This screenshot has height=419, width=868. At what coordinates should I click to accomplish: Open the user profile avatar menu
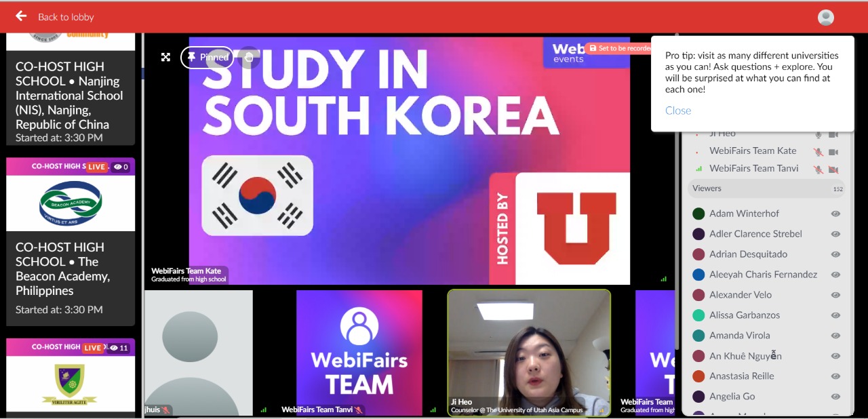pyautogui.click(x=825, y=18)
